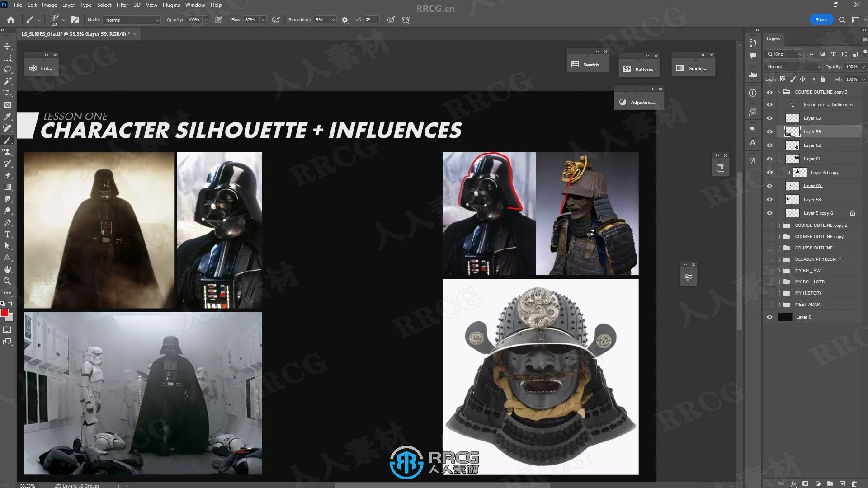Click the Smoothing percentage field

coord(322,20)
